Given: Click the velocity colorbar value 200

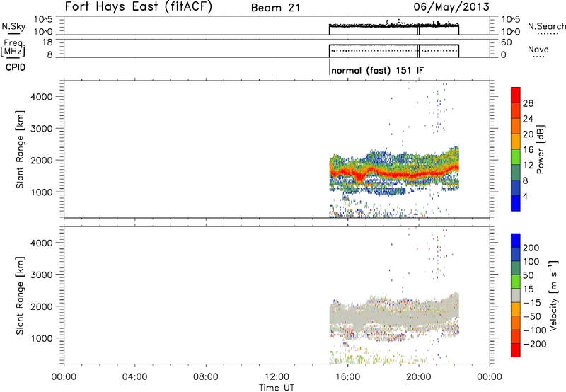Looking at the screenshot, I should [x=531, y=248].
